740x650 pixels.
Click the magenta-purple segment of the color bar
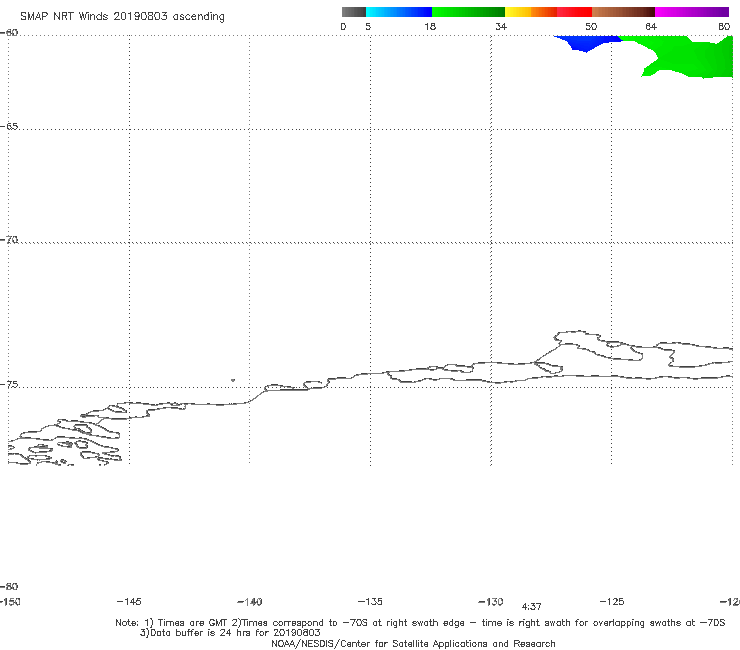692,12
